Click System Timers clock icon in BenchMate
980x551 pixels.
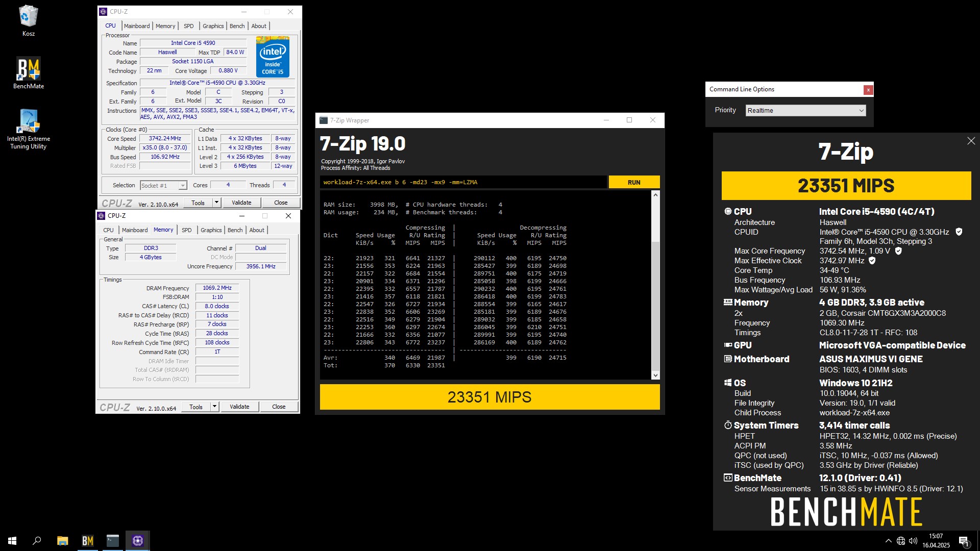point(728,425)
